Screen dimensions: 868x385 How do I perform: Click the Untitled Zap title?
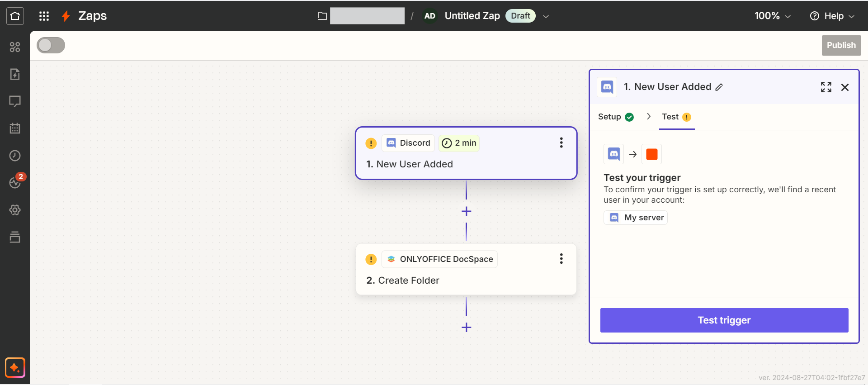point(472,16)
